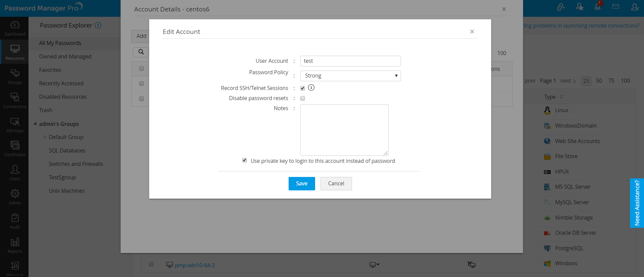
Task: Open the mail envelope icon in header
Action: pyautogui.click(x=615, y=7)
